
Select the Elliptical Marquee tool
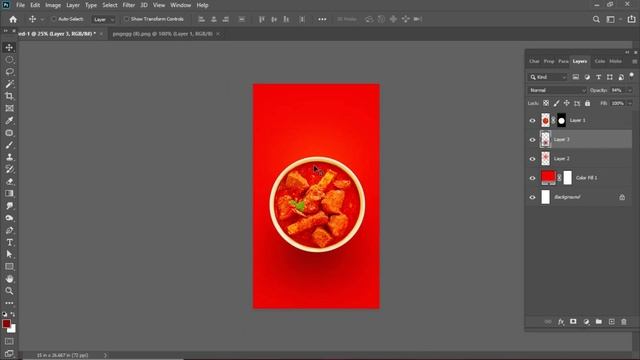pyautogui.click(x=9, y=60)
